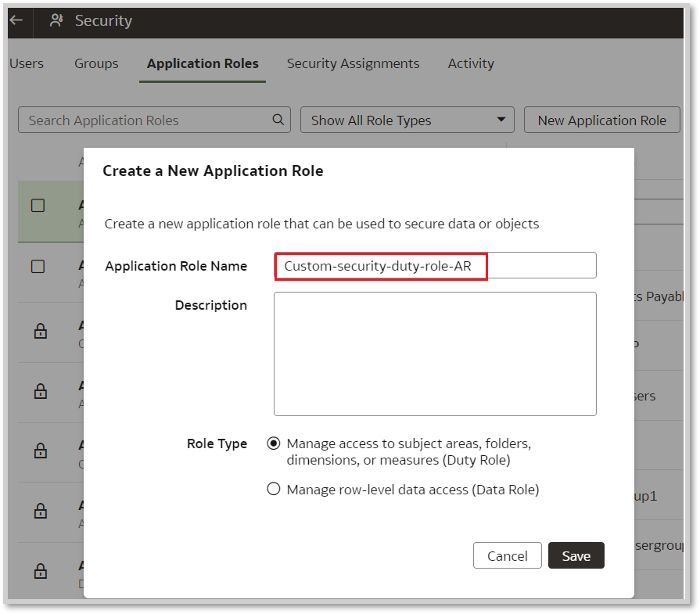
Task: Click the lock icon in the fourth row
Action: tap(38, 392)
